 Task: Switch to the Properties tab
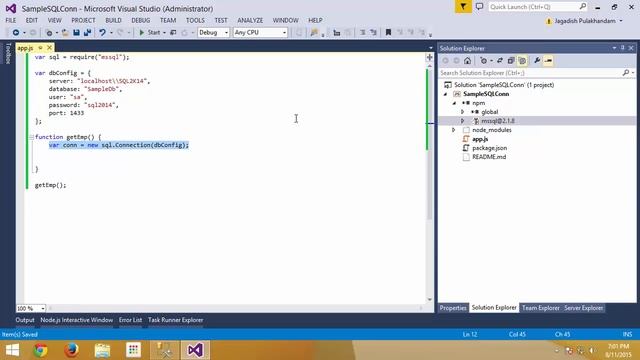click(453, 308)
